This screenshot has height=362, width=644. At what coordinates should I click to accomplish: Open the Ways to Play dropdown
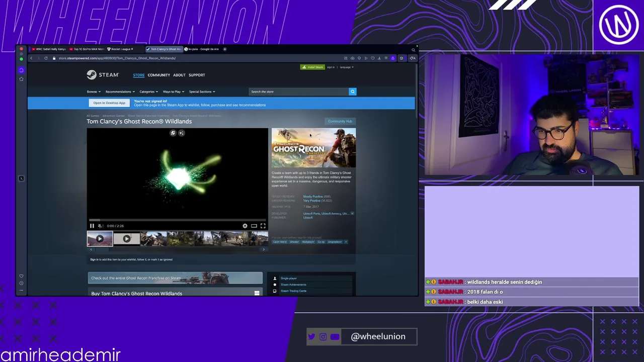(x=174, y=92)
